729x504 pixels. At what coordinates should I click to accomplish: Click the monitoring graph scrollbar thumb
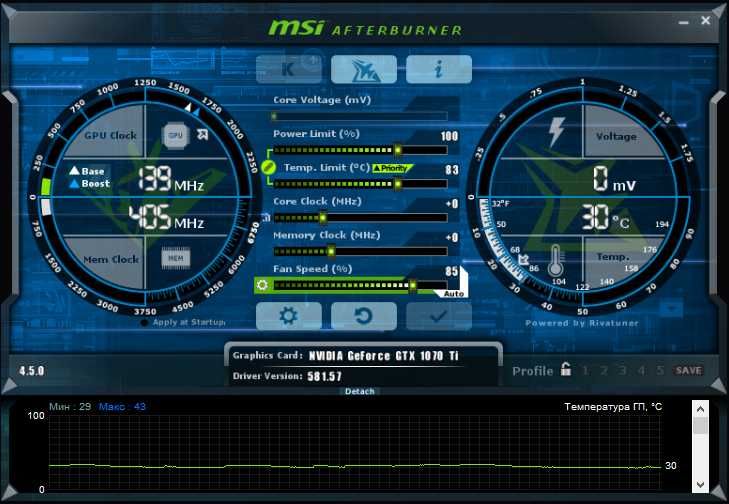click(700, 425)
